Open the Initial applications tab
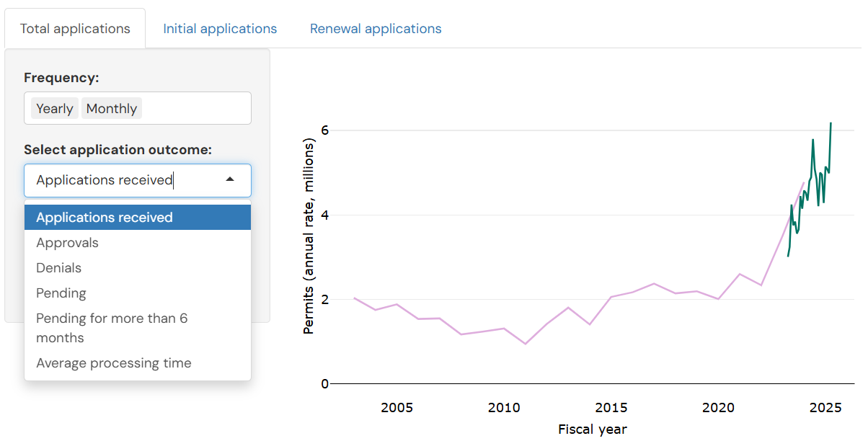The height and width of the screenshot is (441, 868). pyautogui.click(x=220, y=29)
